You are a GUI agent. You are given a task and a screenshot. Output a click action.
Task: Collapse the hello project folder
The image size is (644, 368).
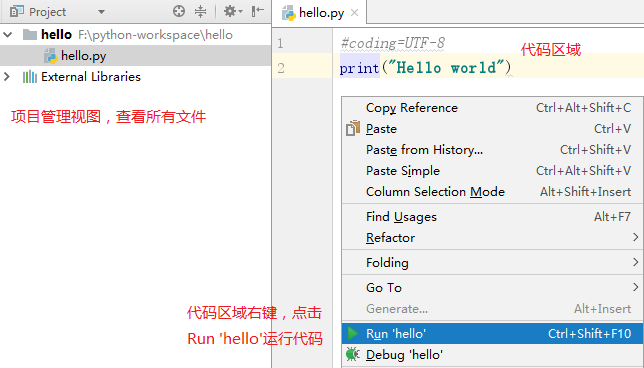[7, 35]
